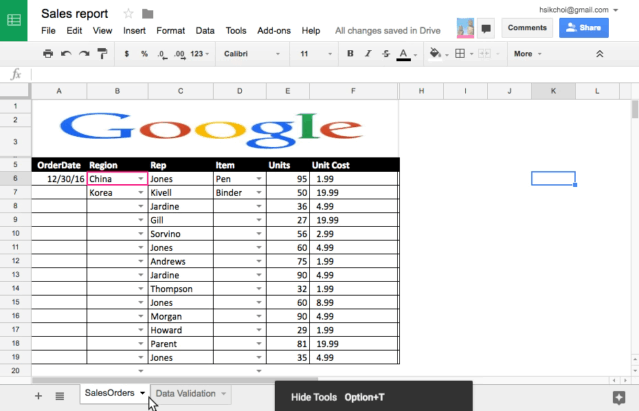
Task: Open the Help menu
Action: click(311, 31)
